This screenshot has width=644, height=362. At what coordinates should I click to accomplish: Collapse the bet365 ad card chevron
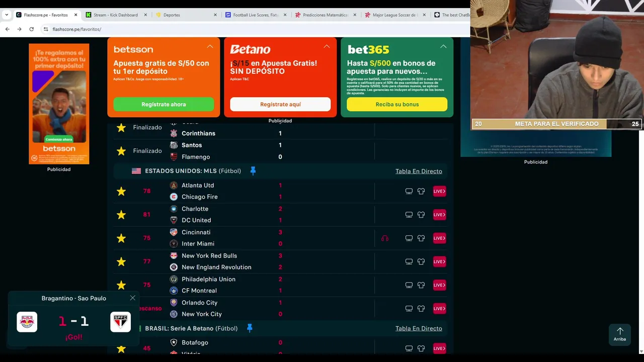443,46
